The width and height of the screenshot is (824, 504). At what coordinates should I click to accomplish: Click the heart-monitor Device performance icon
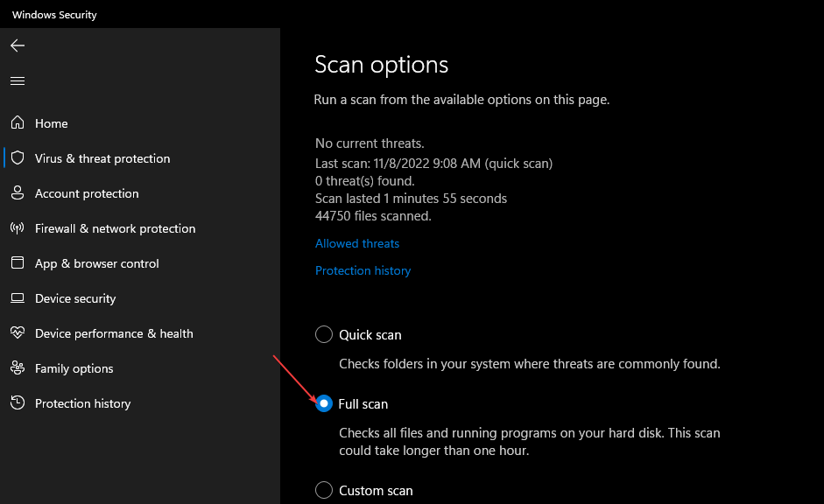18,332
